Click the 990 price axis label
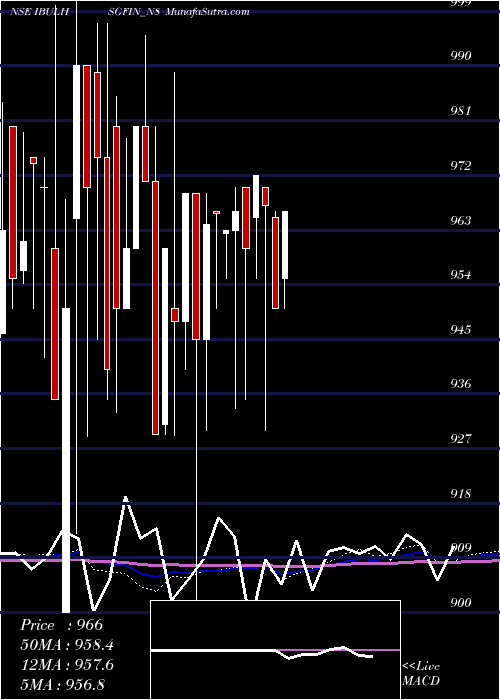This screenshot has height=700, width=500. [x=460, y=55]
